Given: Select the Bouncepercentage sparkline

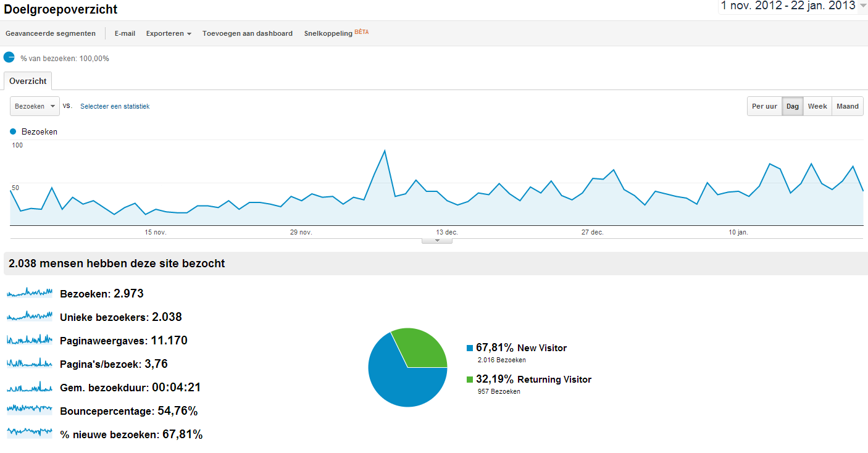Looking at the screenshot, I should 30,410.
